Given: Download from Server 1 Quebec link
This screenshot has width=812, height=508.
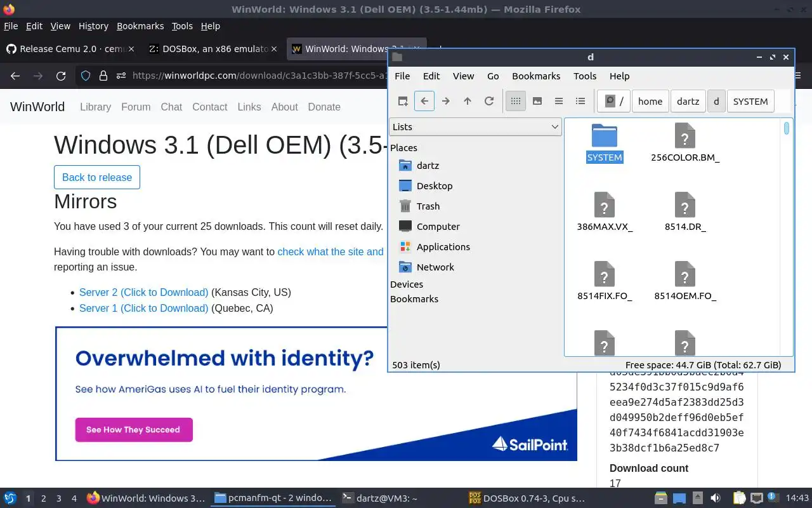Looking at the screenshot, I should (x=143, y=308).
